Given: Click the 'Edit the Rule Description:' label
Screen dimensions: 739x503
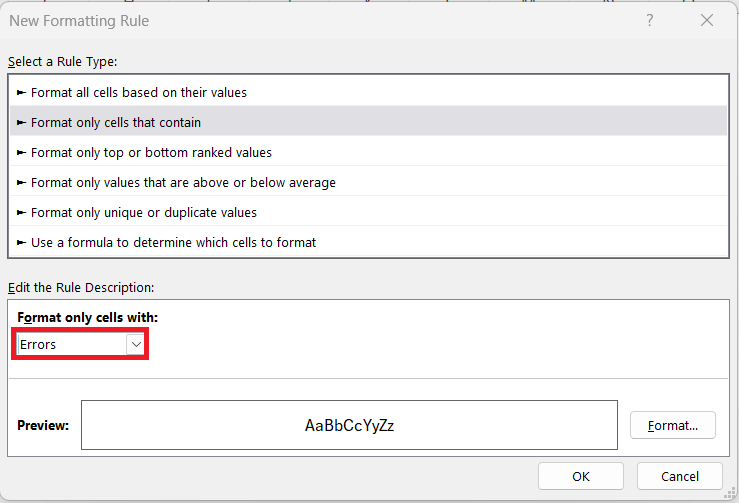Looking at the screenshot, I should 81,288.
